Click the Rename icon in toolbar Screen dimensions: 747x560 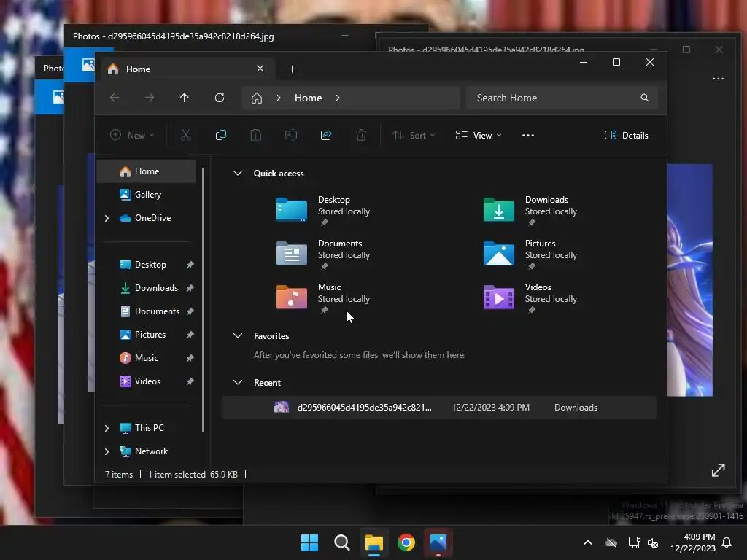291,135
